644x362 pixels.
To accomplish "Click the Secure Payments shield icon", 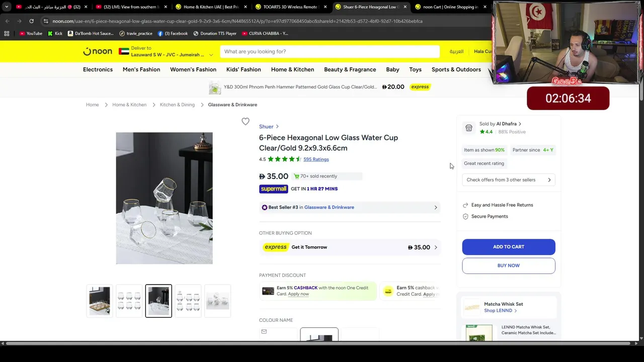I will pos(465,216).
